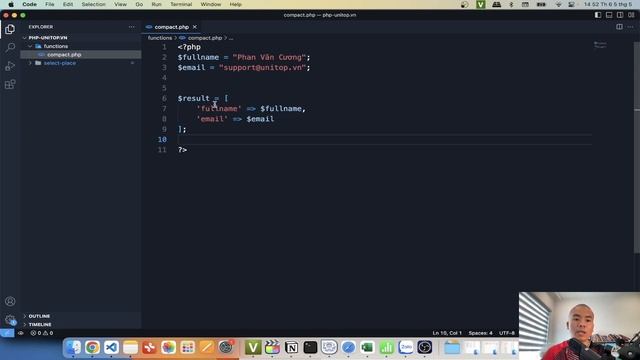Close the compact.php tab
The height and width of the screenshot is (360, 640).
click(195, 27)
